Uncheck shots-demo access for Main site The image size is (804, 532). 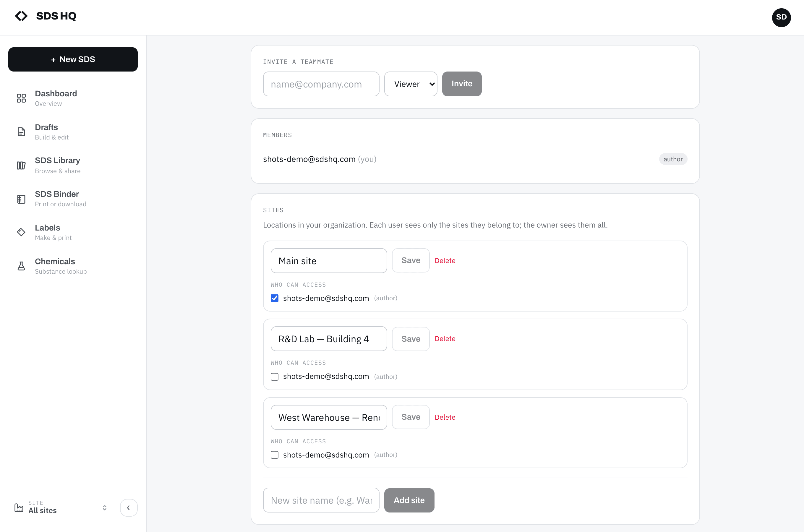274,298
